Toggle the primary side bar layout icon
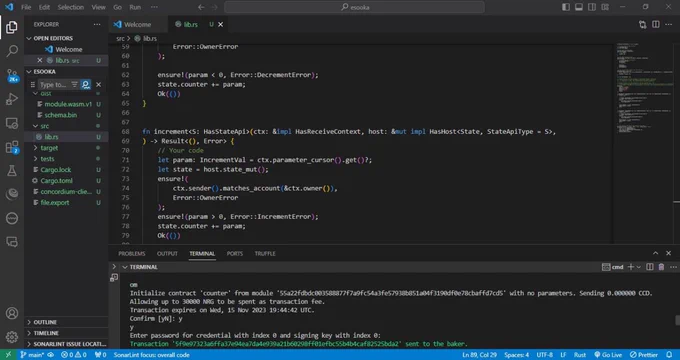The width and height of the screenshot is (680, 360). (x=566, y=7)
